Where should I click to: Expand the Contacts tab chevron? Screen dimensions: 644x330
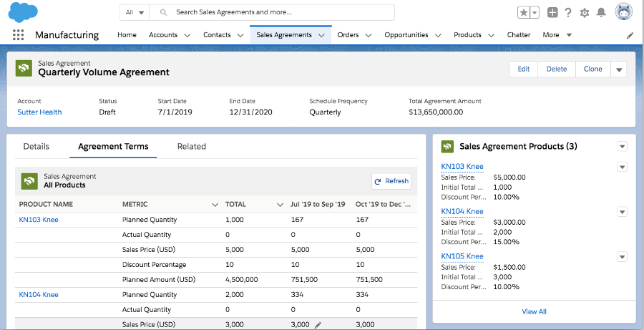coord(240,35)
